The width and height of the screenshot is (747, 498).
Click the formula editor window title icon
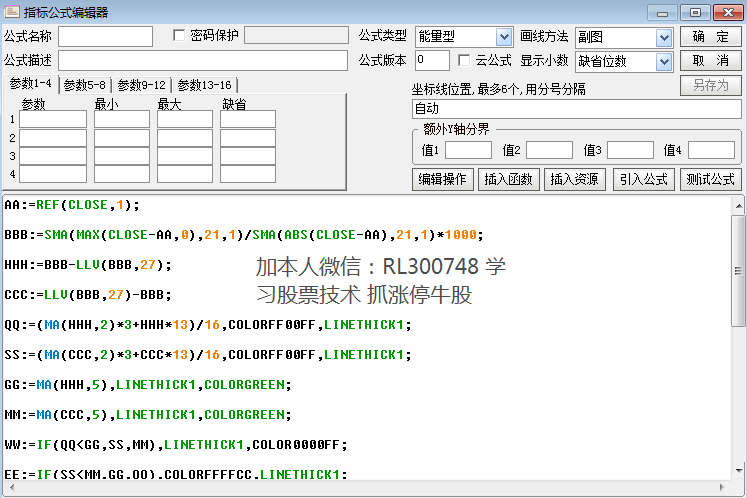coord(11,11)
